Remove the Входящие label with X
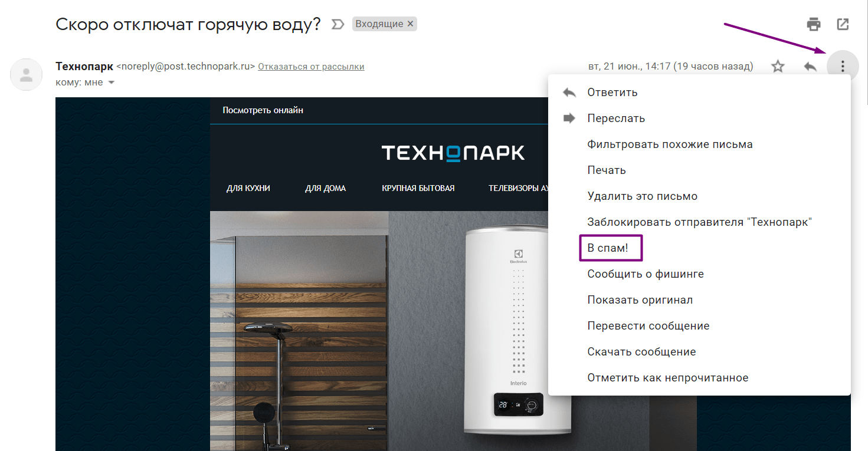This screenshot has width=868, height=451. click(x=411, y=24)
